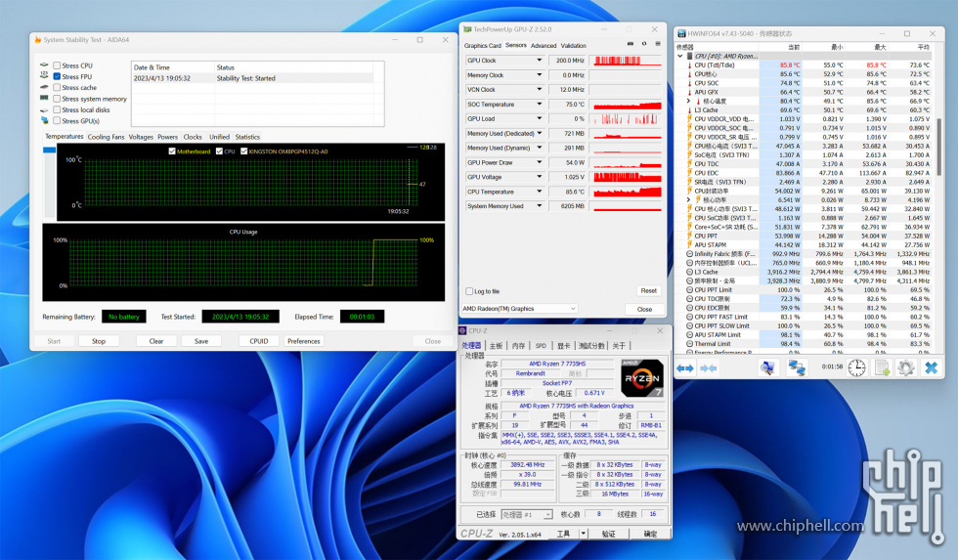Click the CPUID button in AIDA64
Image resolution: width=958 pixels, height=560 pixels.
click(259, 341)
